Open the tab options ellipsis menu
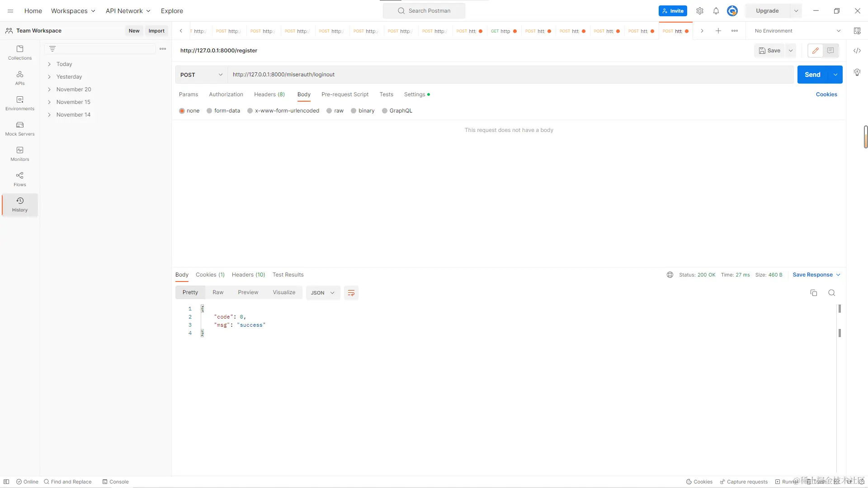The width and height of the screenshot is (868, 488). [735, 31]
